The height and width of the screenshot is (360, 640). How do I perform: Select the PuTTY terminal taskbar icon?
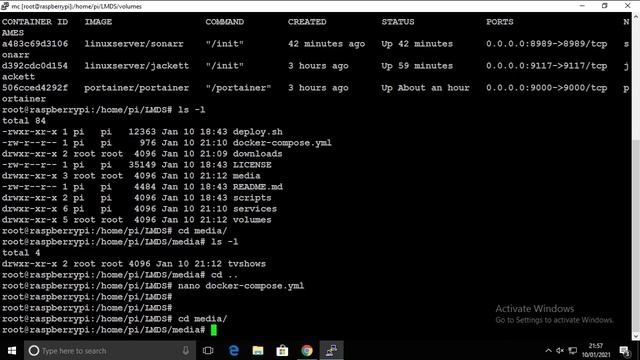tap(331, 351)
